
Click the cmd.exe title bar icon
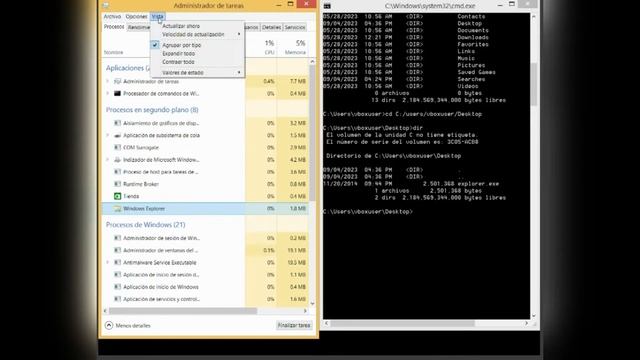coord(327,6)
